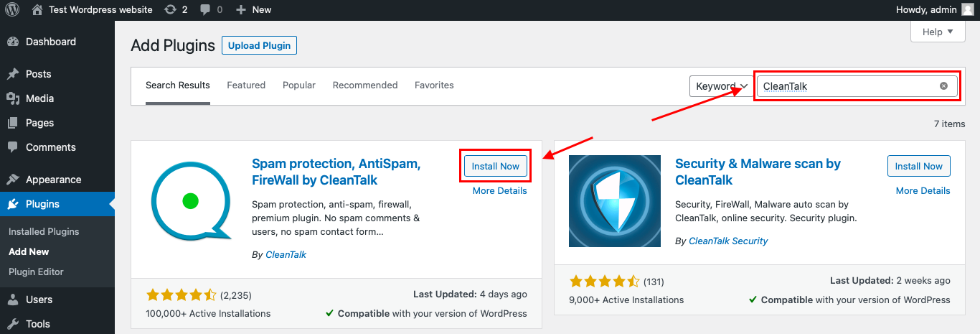The image size is (980, 334).
Task: Open Installed Plugins in sidebar
Action: 44,231
